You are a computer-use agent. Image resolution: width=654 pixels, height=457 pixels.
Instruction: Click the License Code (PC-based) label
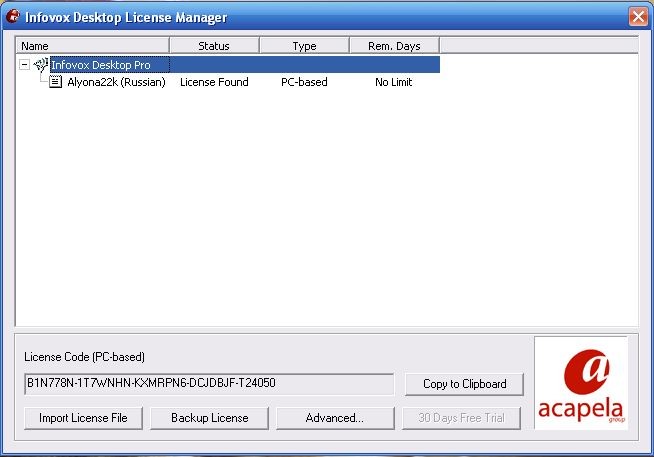pos(85,357)
